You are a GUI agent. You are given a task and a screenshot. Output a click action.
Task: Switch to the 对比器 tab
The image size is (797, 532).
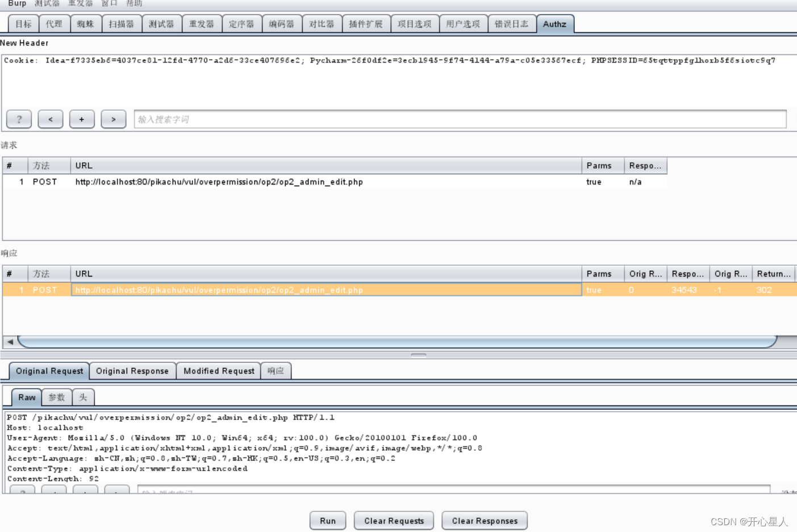pos(322,24)
